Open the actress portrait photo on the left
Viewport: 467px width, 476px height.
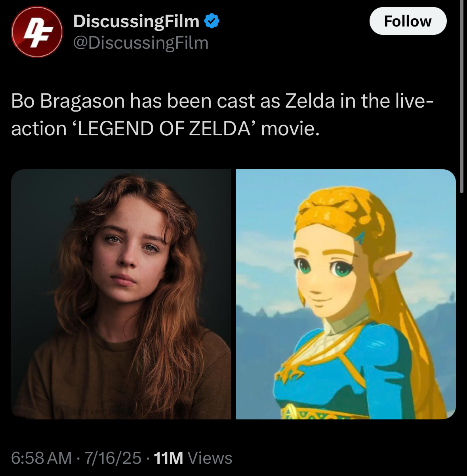click(x=121, y=294)
